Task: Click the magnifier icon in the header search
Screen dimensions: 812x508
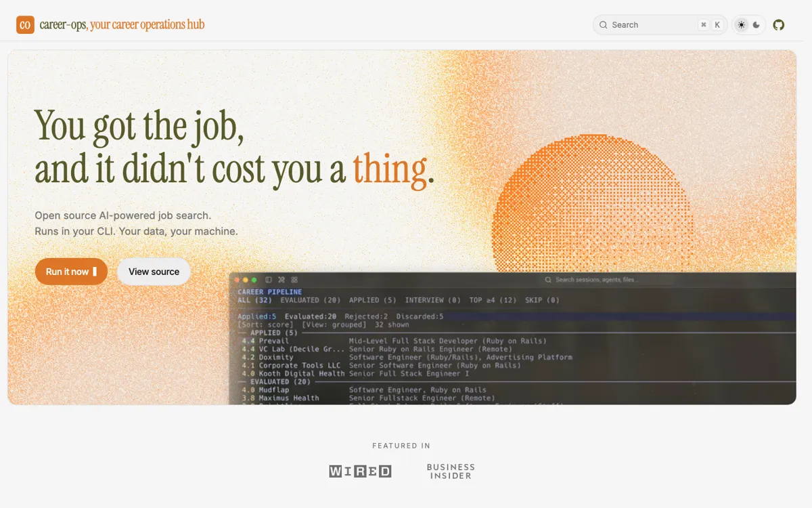Action: point(603,25)
